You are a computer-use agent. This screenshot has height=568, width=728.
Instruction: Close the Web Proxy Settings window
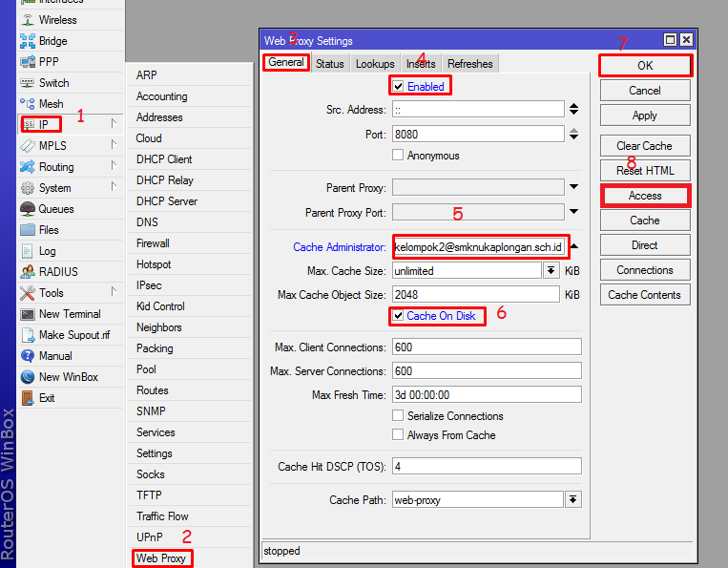click(686, 40)
